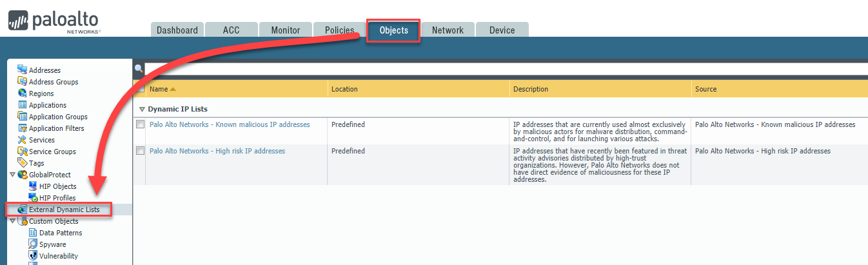Click Source cell reading High risk IP addresses
The image size is (868, 265).
point(763,151)
